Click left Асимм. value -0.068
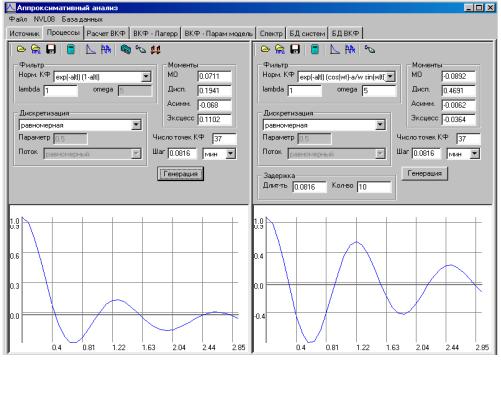Image resolution: width=501 pixels, height=399 pixels. 214,105
